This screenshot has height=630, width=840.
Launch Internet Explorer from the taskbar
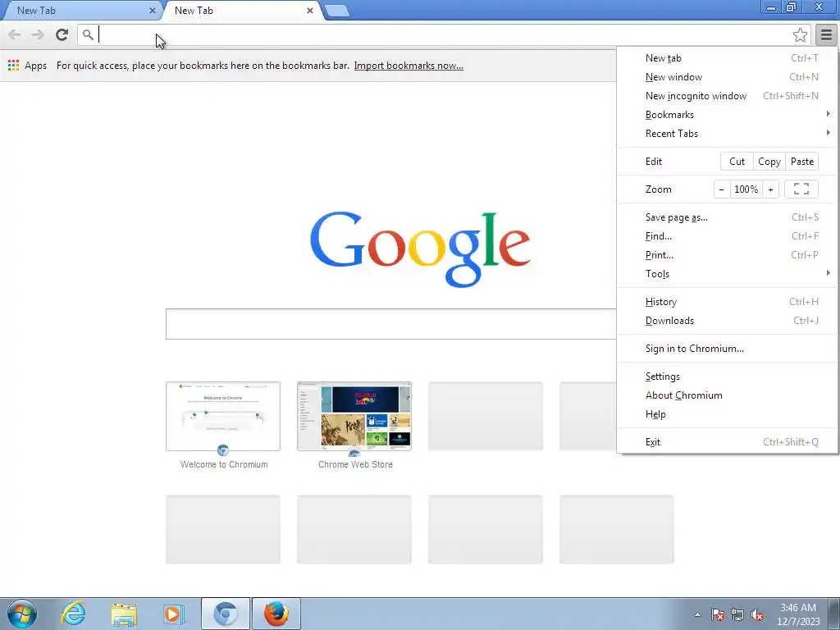(x=73, y=614)
